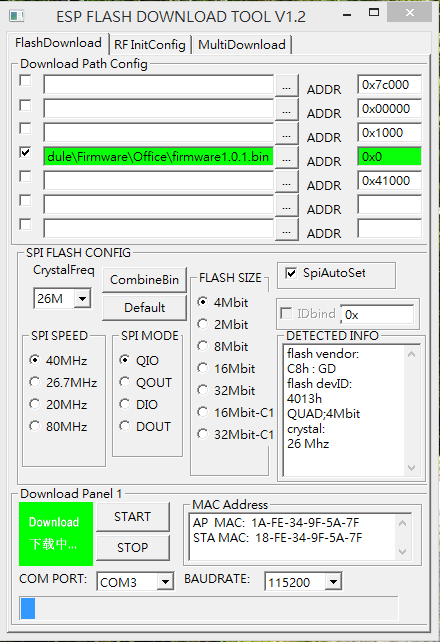Choose QIO SPI mode
This screenshot has height=642, width=440.
(124, 360)
